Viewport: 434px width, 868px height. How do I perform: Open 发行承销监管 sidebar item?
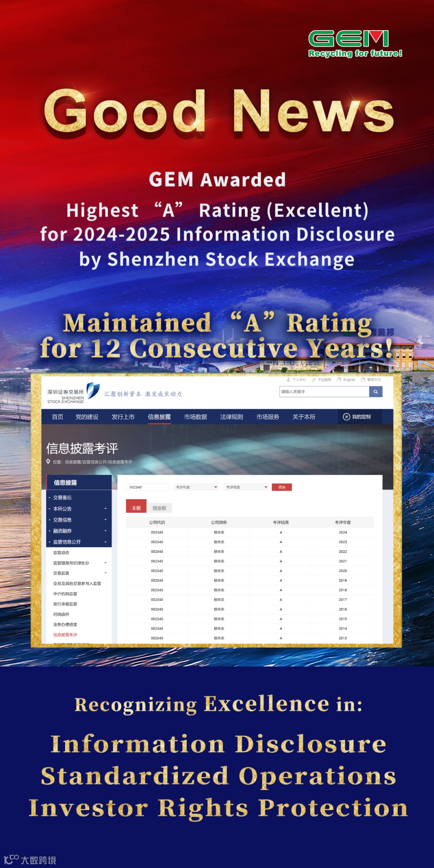pyautogui.click(x=65, y=604)
